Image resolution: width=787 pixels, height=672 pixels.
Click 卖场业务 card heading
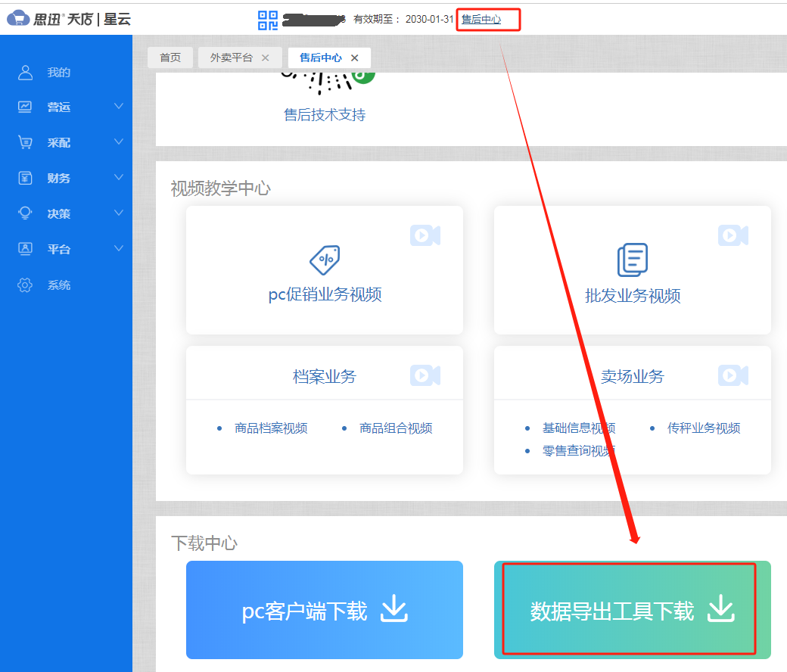point(633,376)
